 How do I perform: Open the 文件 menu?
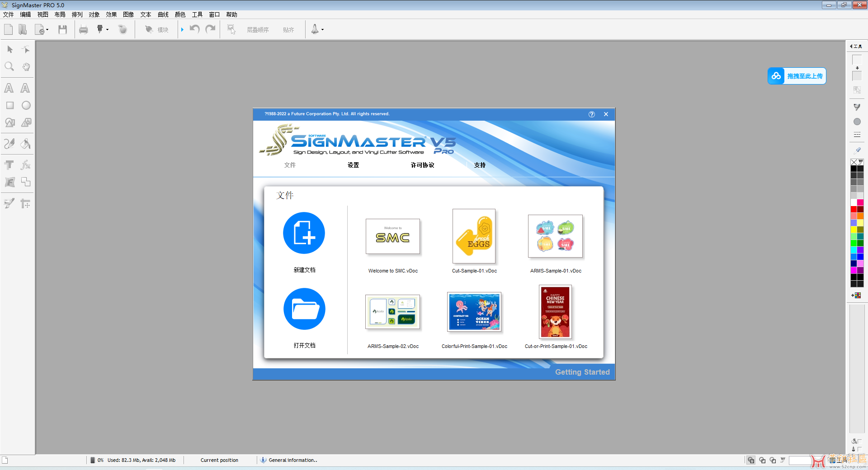pyautogui.click(x=9, y=14)
